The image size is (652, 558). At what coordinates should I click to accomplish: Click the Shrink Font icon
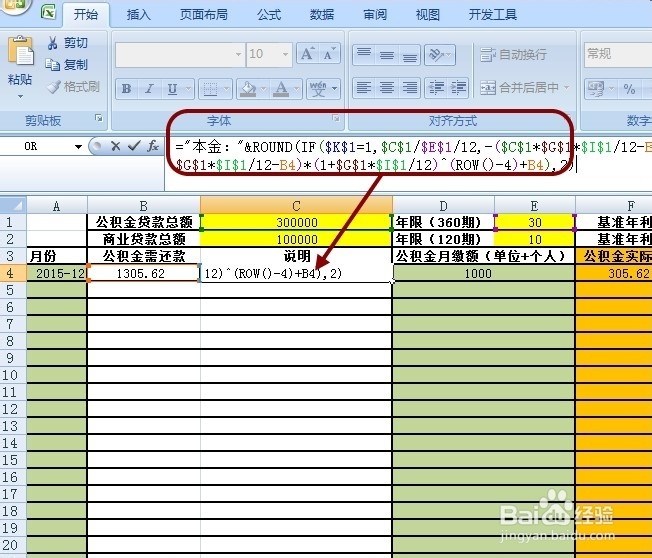pos(329,54)
